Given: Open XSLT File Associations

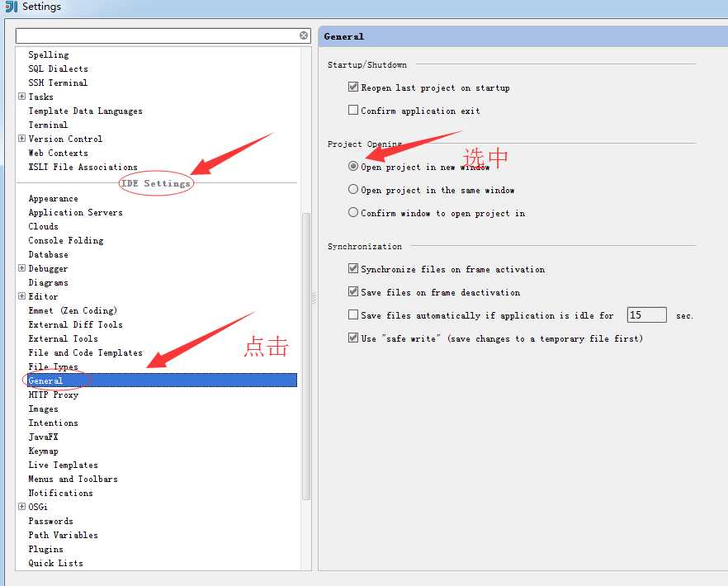Looking at the screenshot, I should 83,167.
